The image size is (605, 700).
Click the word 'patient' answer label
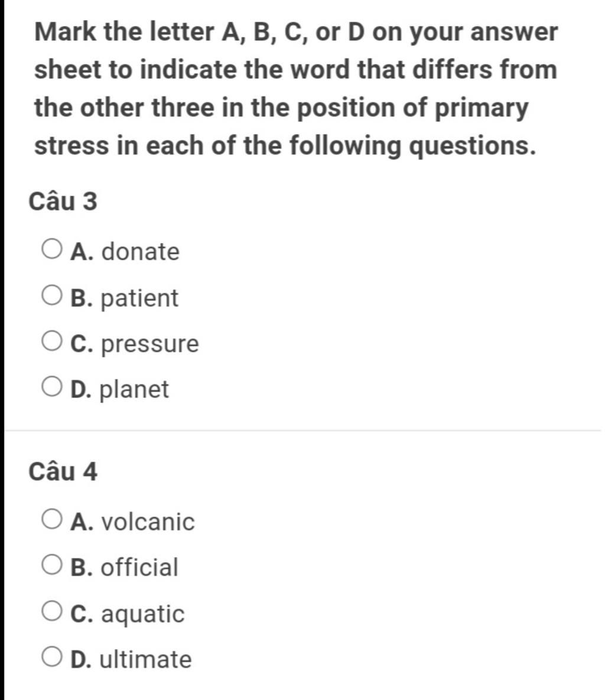click(x=139, y=298)
